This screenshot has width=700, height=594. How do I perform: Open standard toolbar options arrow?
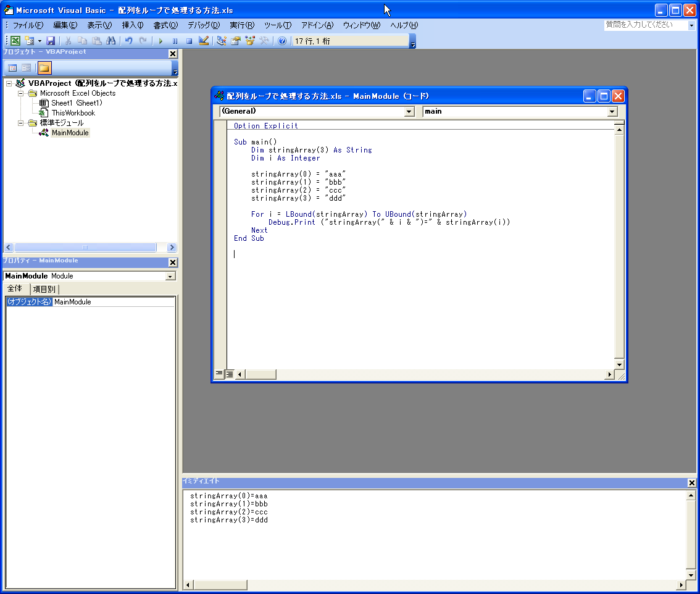[x=413, y=41]
